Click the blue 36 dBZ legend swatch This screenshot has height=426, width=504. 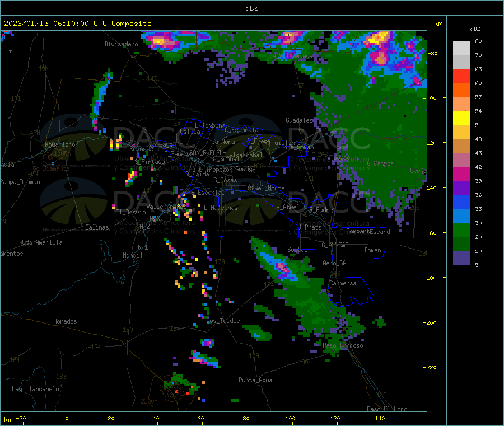click(x=461, y=202)
